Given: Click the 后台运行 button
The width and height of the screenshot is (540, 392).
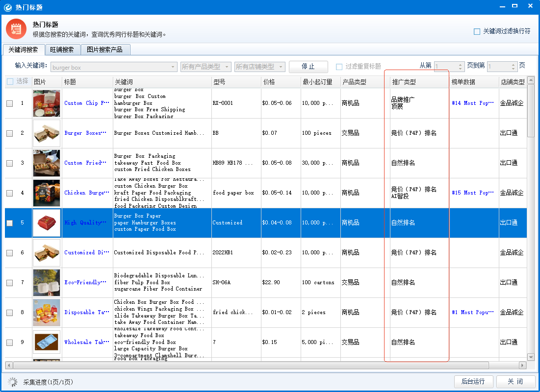Looking at the screenshot, I should [473, 381].
